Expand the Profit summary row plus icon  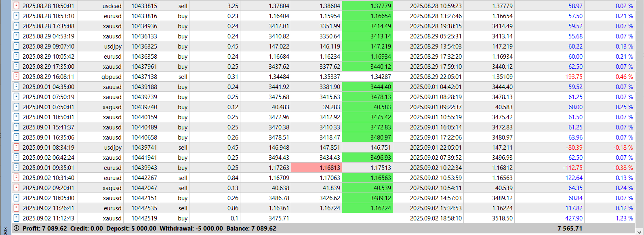[x=17, y=228]
